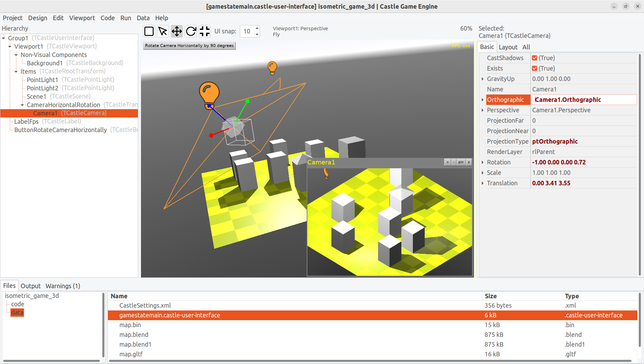Click the files list horizontal scrollbar
Image resolution: width=644 pixels, height=364 pixels.
370,361
